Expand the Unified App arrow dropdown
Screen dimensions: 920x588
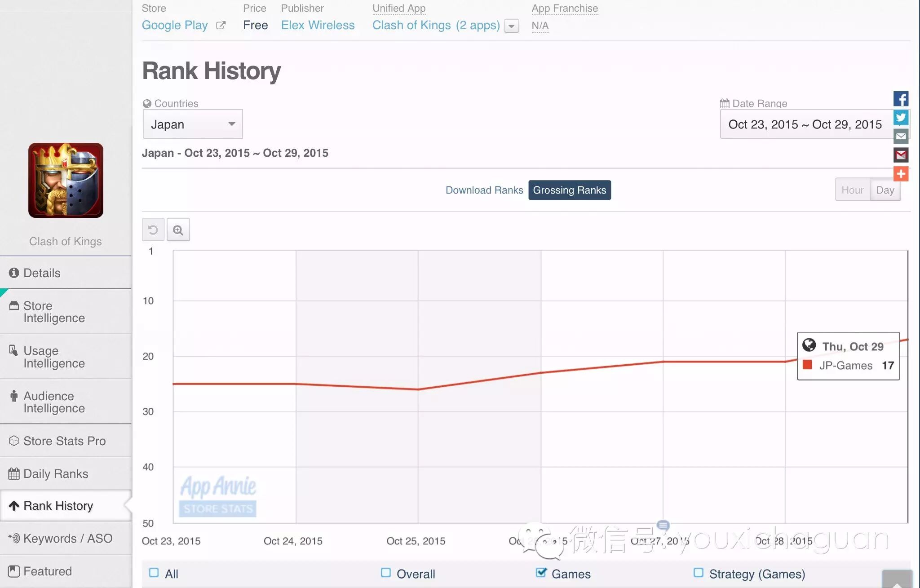click(511, 26)
